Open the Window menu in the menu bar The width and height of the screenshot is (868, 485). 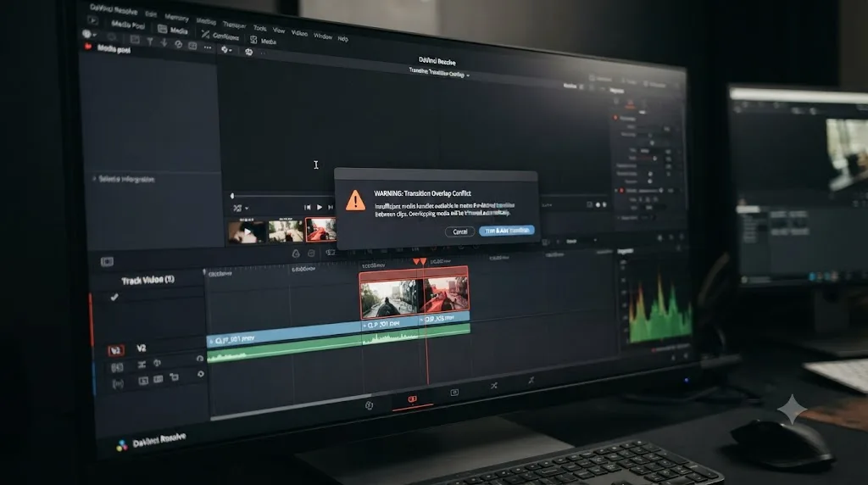pos(323,36)
